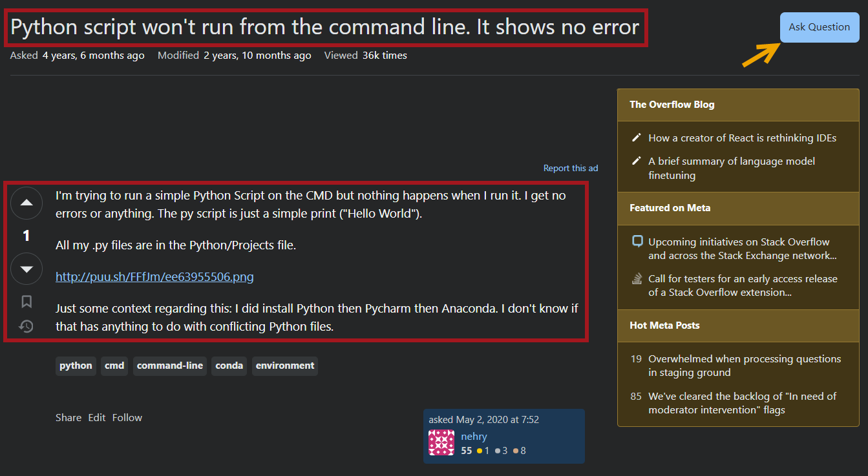Downvote the question with the down arrow
The height and width of the screenshot is (476, 868).
tap(26, 269)
